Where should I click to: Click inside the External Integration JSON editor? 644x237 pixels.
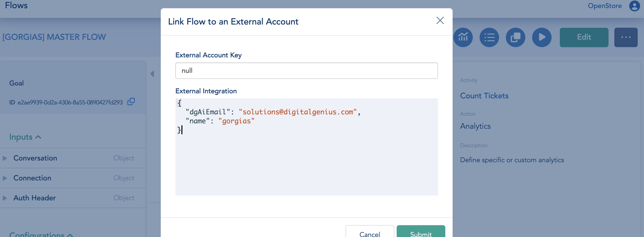306,147
